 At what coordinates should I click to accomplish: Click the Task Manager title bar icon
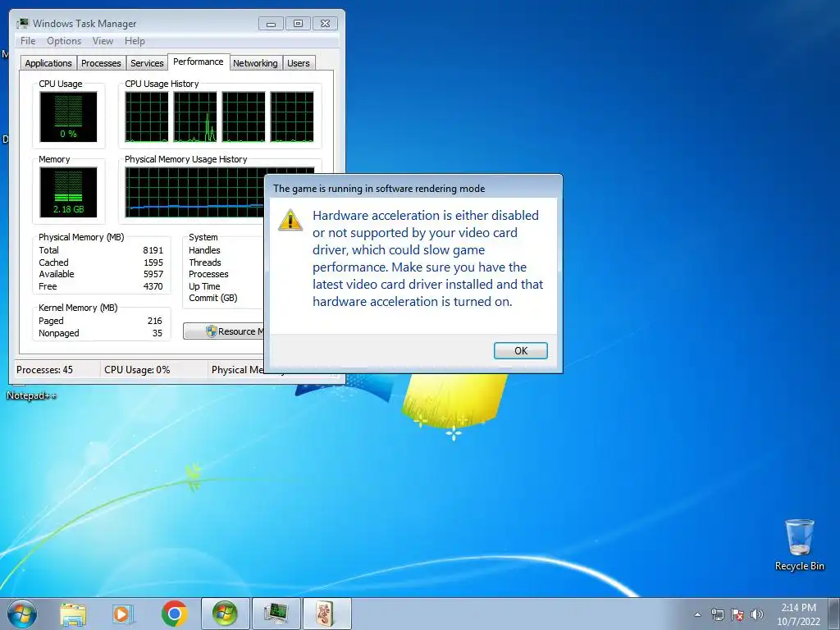(22, 24)
